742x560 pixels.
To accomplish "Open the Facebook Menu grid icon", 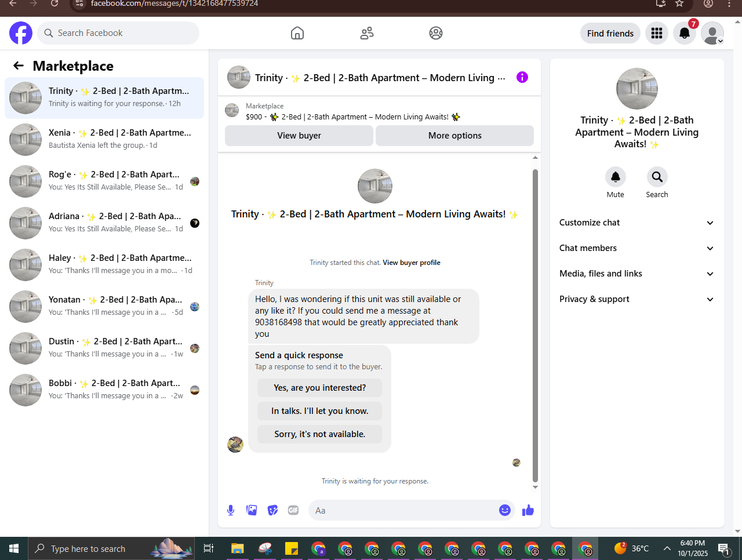I will pos(657,33).
